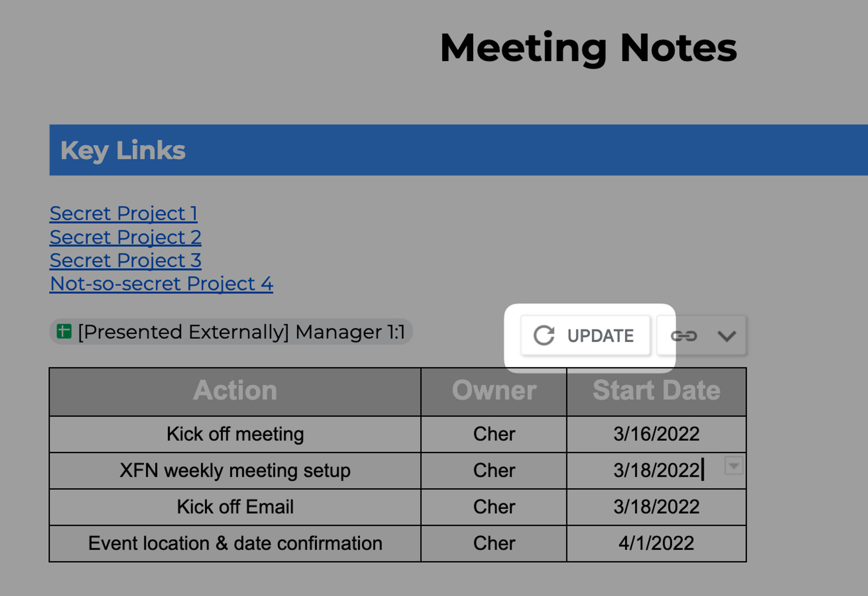Click the 4/1/2022 date cell

[x=657, y=544]
